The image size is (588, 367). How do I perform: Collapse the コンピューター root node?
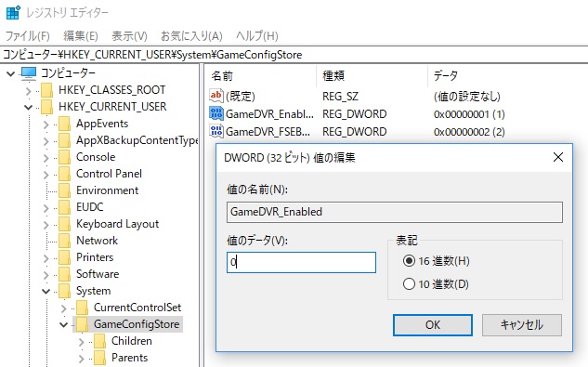pyautogui.click(x=11, y=73)
